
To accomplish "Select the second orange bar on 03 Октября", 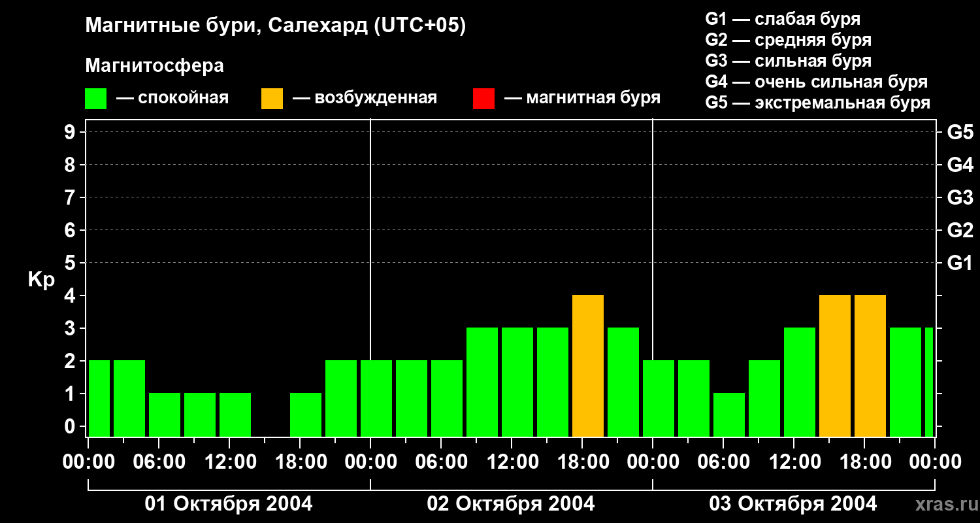I will 870,366.
